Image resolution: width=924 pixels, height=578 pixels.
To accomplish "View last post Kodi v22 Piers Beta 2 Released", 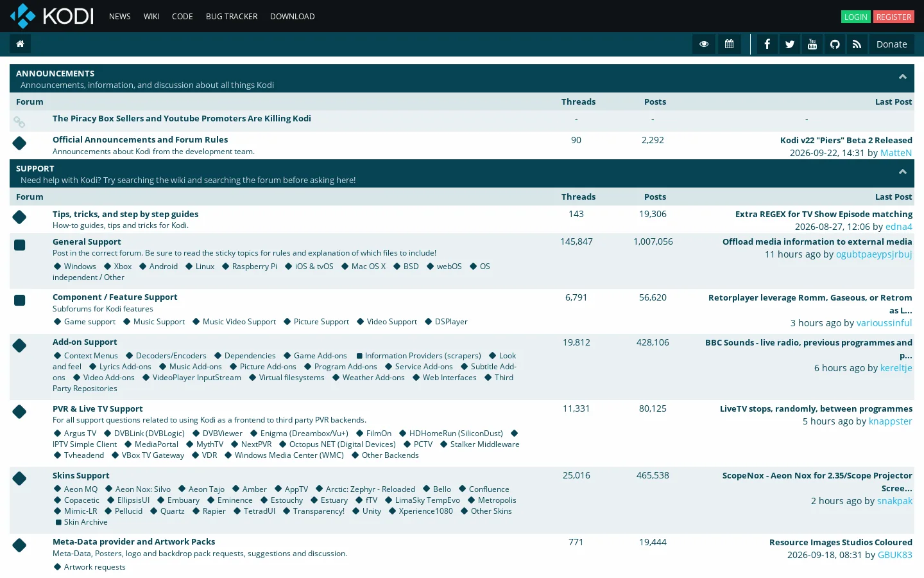I will pos(846,140).
